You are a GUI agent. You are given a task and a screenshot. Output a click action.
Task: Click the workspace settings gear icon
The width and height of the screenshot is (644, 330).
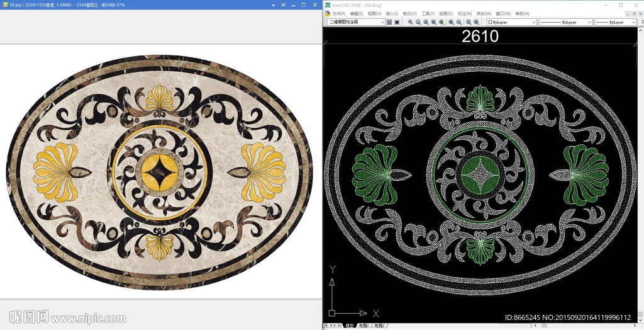389,22
